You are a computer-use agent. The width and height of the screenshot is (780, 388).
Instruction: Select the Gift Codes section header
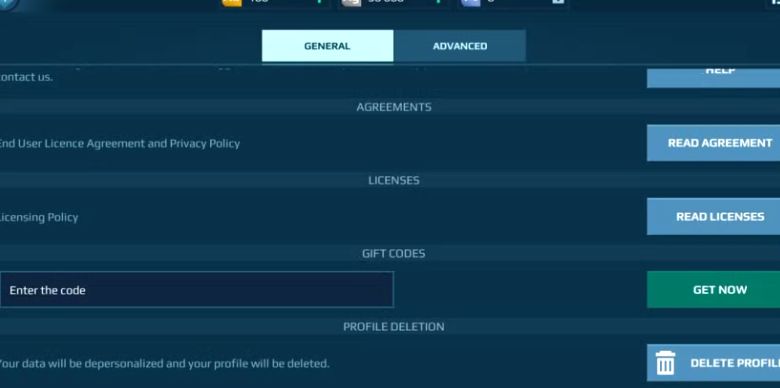pos(393,253)
